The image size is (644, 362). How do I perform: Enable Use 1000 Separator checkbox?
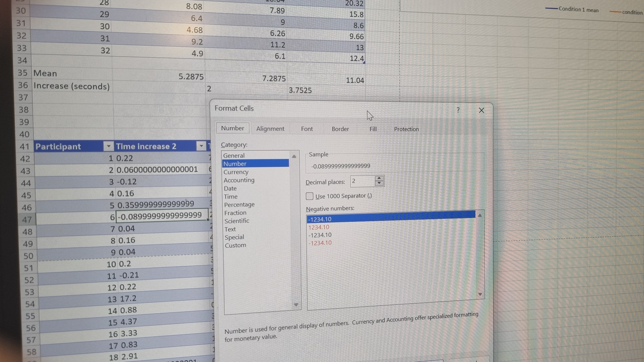(x=310, y=196)
